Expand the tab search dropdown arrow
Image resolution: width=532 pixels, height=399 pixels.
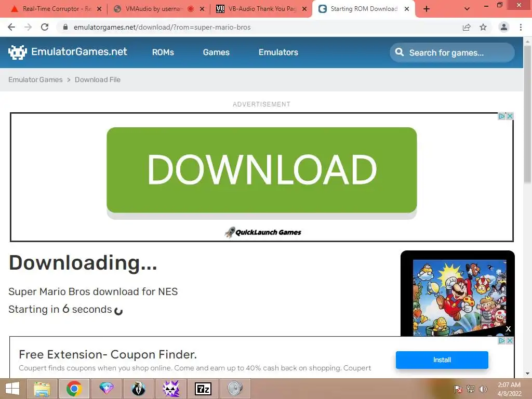click(x=467, y=9)
